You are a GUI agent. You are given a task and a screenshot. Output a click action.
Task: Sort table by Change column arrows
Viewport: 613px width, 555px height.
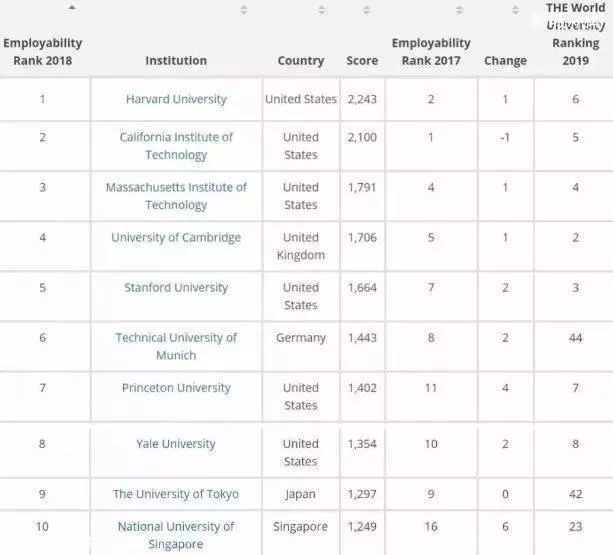click(x=515, y=10)
